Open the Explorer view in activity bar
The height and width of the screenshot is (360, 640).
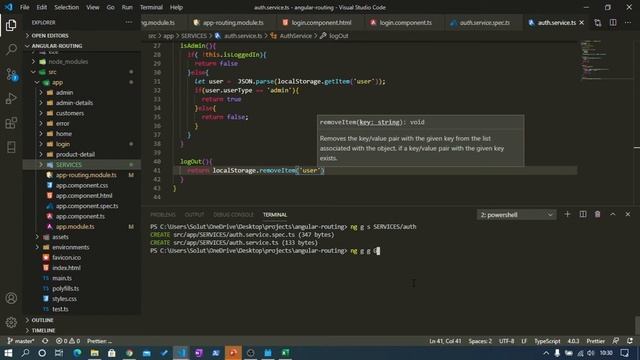pyautogui.click(x=11, y=25)
